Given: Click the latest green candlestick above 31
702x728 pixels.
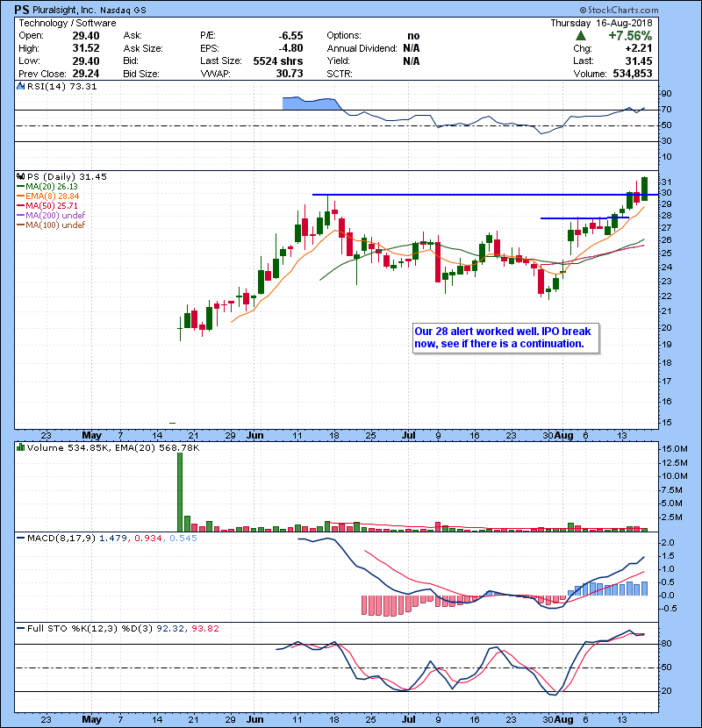Looking at the screenshot, I should tap(644, 189).
